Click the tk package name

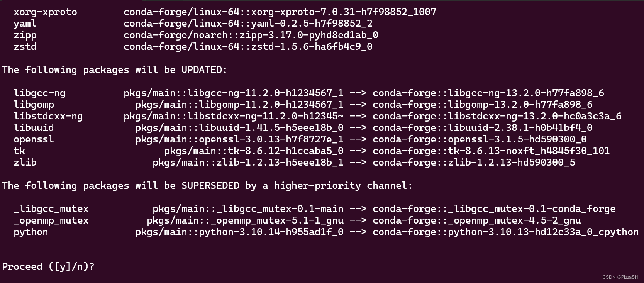click(19, 151)
